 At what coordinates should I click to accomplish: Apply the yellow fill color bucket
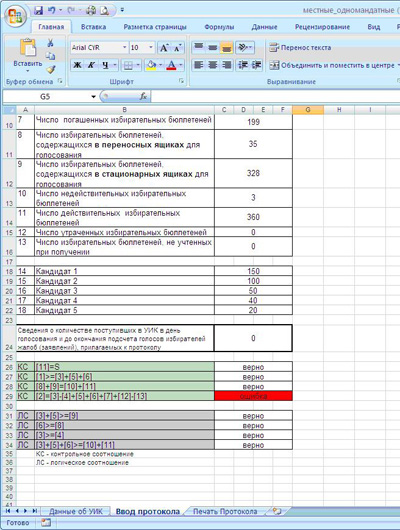pyautogui.click(x=151, y=65)
